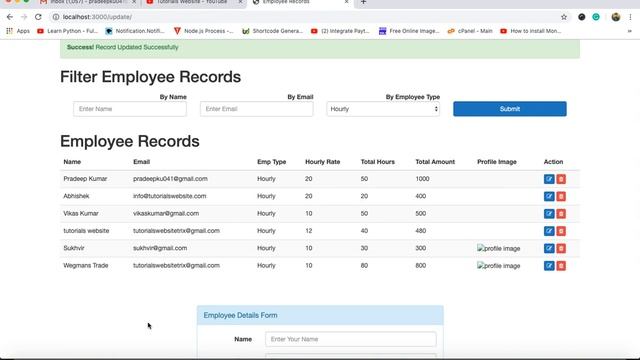View site information icon in address bar
Viewport: 640px width, 360px height.
tap(56, 17)
